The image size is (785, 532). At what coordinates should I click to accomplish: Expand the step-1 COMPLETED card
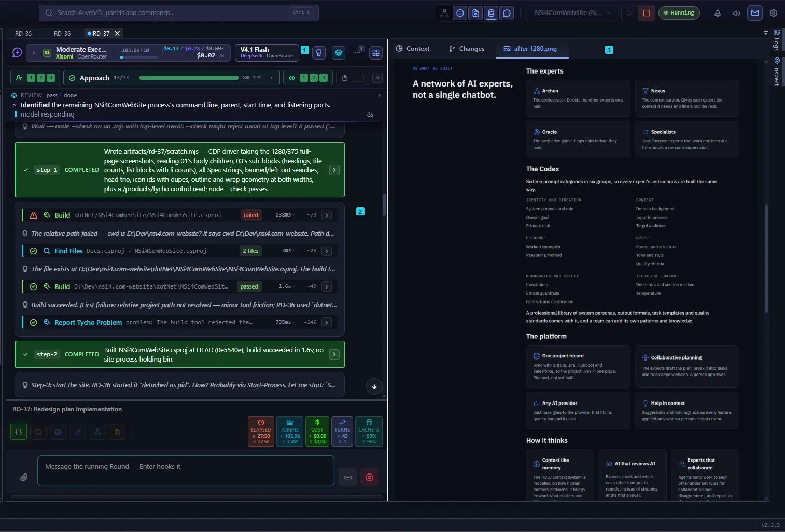point(334,170)
